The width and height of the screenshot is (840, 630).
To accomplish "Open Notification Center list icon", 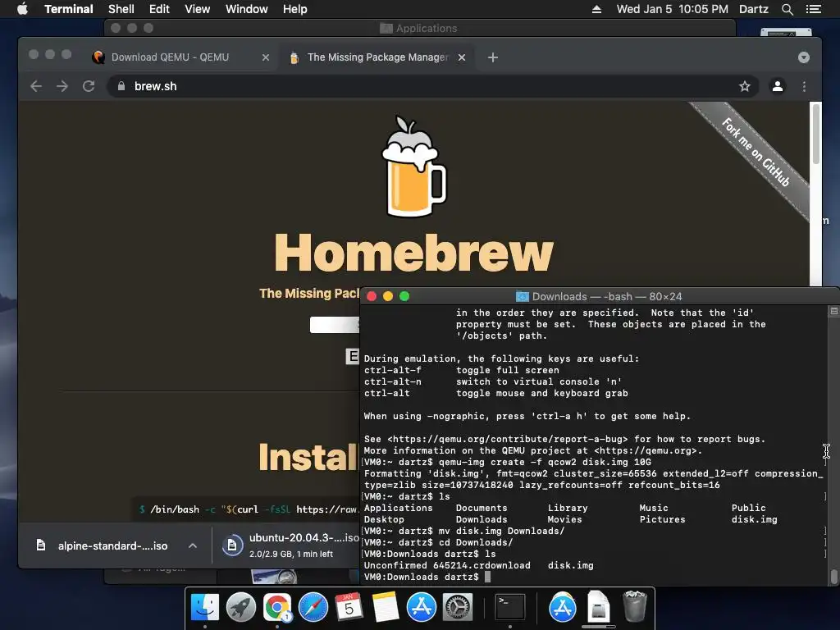I will click(813, 9).
